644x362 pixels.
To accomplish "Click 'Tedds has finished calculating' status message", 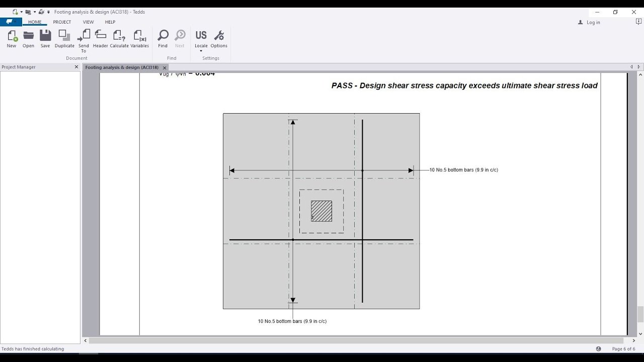I will click(33, 349).
